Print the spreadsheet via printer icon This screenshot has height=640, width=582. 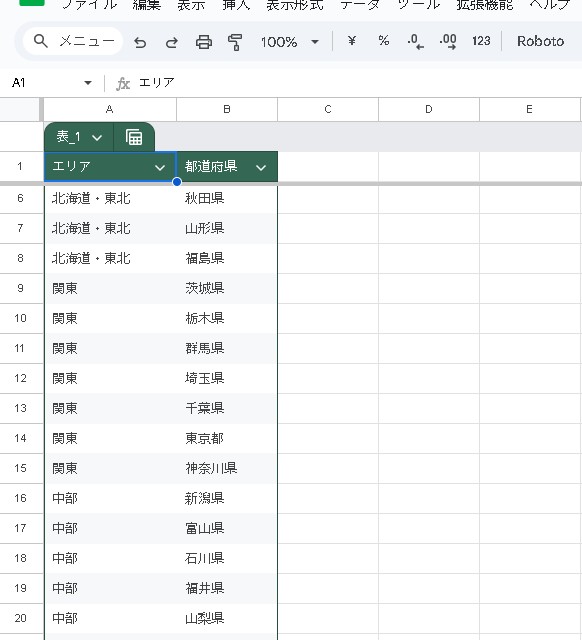click(x=204, y=42)
